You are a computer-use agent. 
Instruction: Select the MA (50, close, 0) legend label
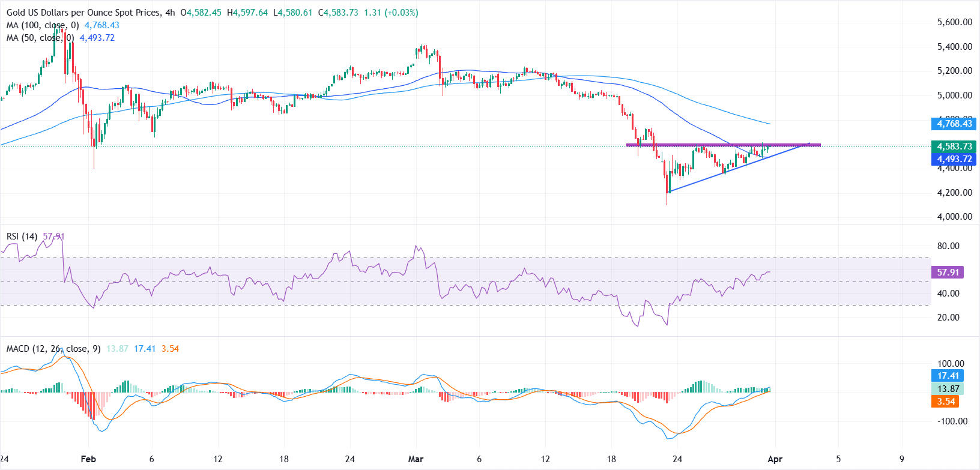point(40,38)
